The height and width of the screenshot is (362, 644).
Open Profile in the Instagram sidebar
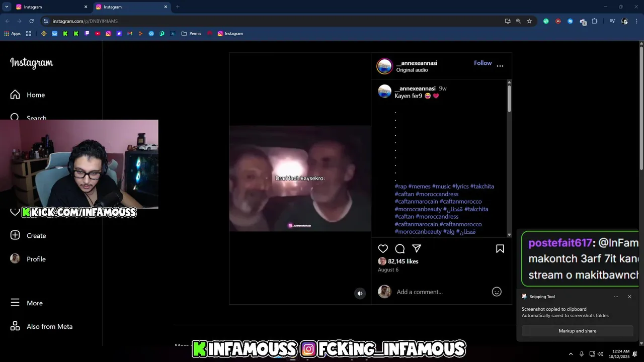[x=28, y=259]
